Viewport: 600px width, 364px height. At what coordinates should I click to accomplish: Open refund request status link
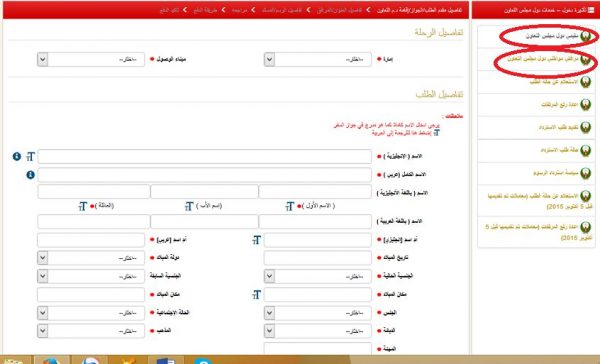[559, 150]
